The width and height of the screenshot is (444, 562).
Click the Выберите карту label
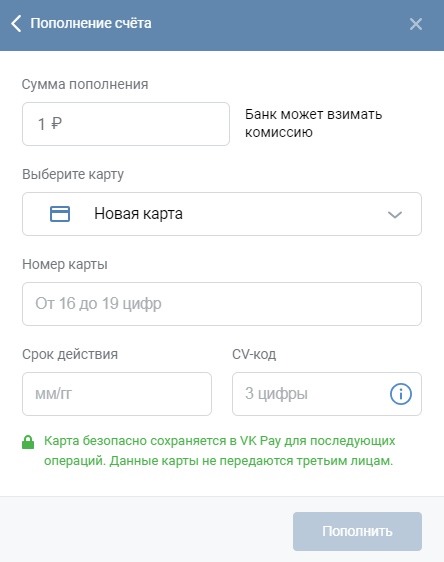pyautogui.click(x=73, y=174)
